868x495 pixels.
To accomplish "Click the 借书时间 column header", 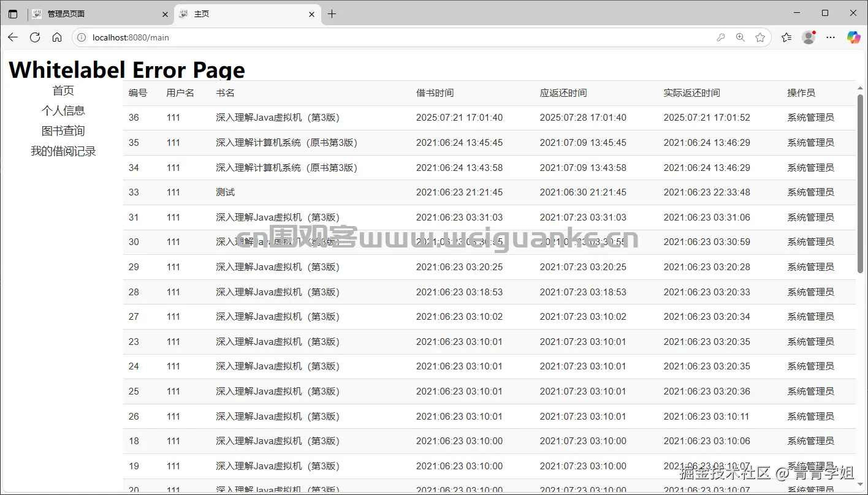I will click(435, 93).
